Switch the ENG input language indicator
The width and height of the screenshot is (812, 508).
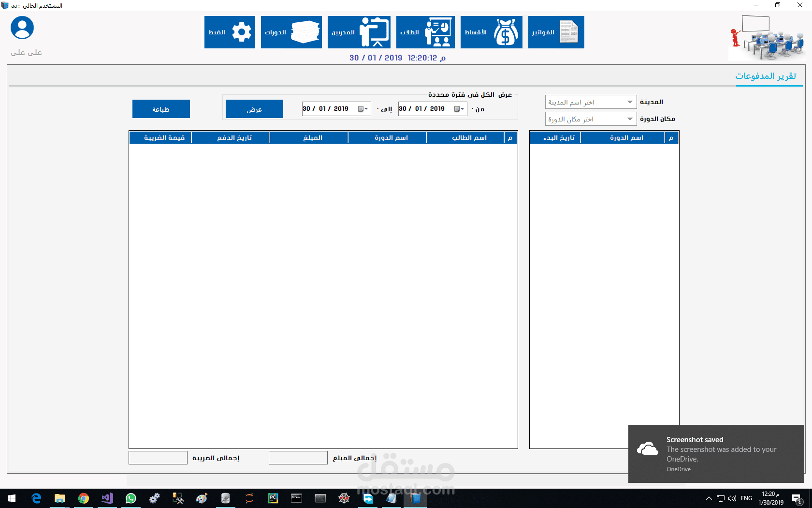[747, 498]
